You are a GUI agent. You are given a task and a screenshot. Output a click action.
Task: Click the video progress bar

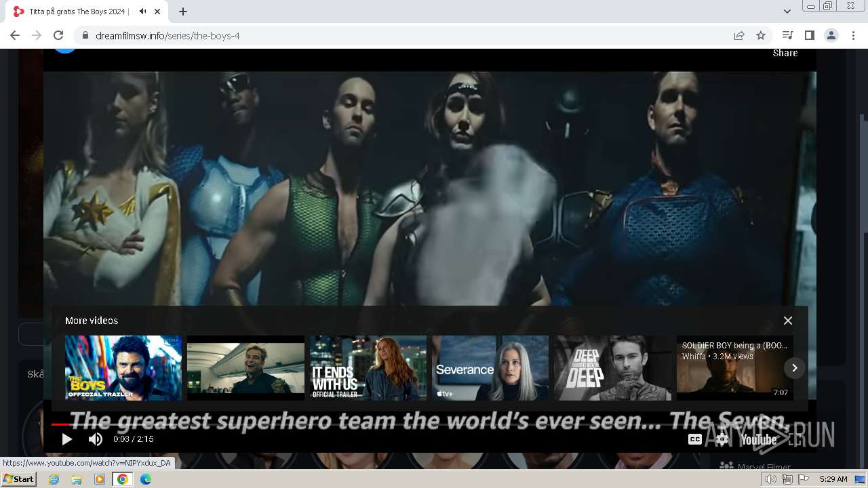tap(430, 424)
